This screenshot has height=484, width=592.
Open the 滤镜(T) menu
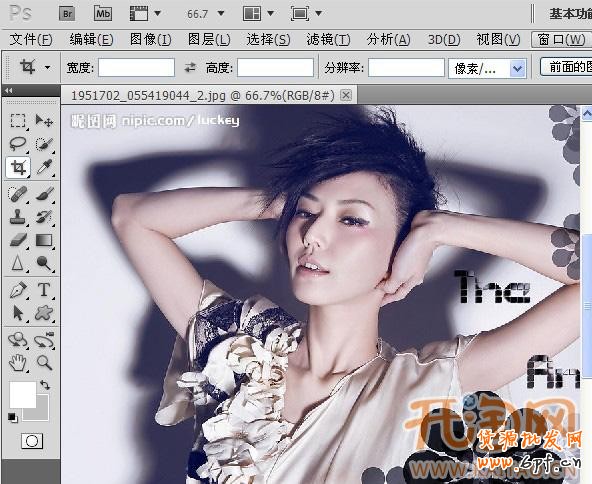(x=328, y=39)
